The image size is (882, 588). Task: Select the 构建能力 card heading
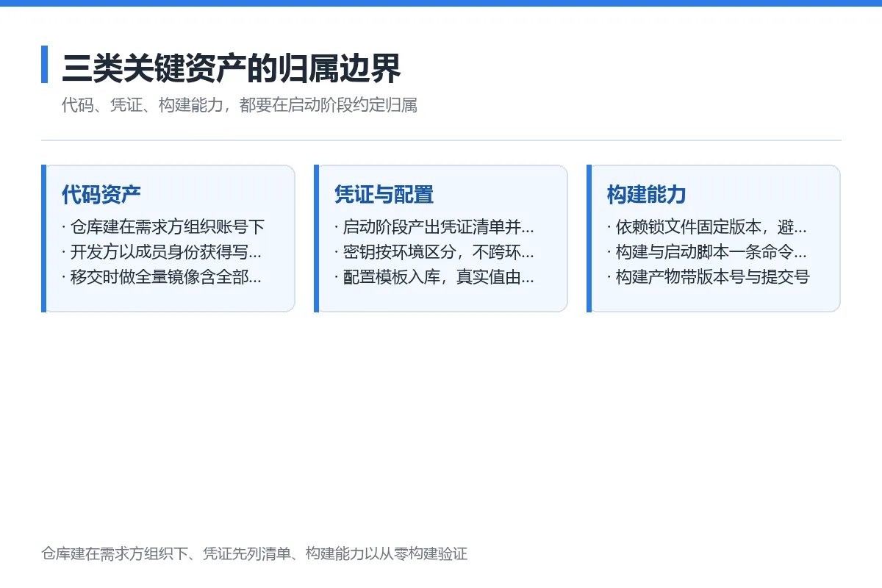click(x=647, y=195)
